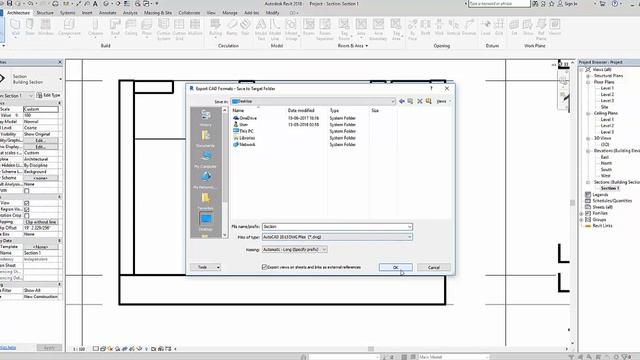Click the Railing tool in the ribbon
This screenshot has width=640, height=360.
pos(216,27)
